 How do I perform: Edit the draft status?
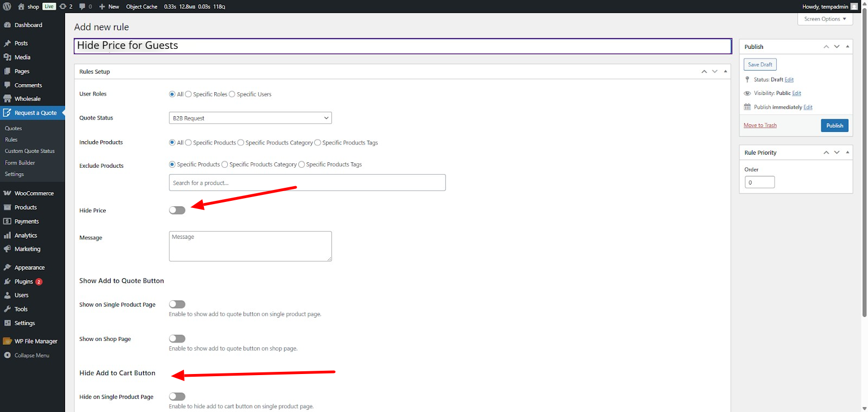point(789,80)
